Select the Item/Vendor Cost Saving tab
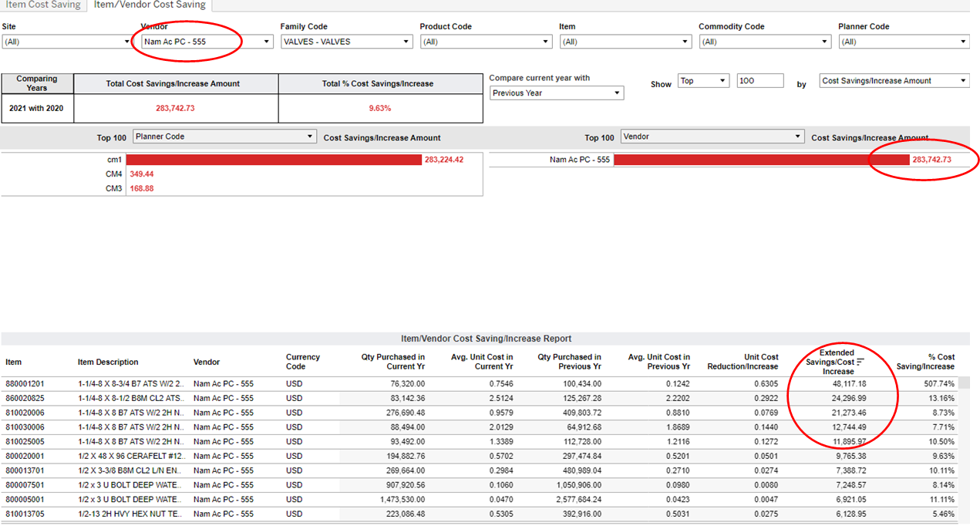The width and height of the screenshot is (980, 526). point(150,5)
